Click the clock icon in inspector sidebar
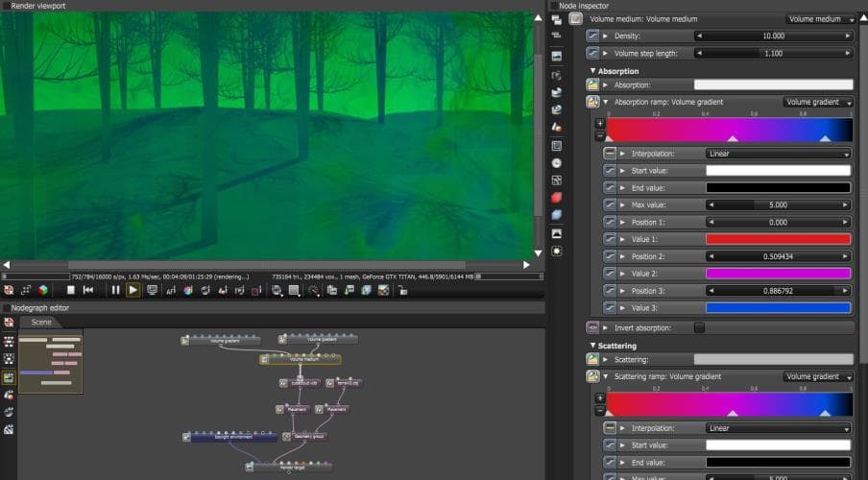This screenshot has height=480, width=868. pyautogui.click(x=556, y=163)
